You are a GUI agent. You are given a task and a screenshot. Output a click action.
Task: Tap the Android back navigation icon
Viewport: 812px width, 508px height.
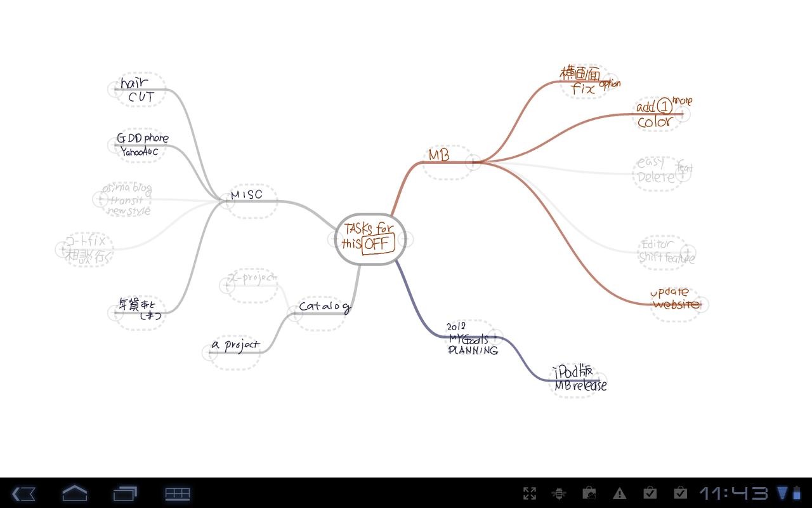click(x=23, y=493)
